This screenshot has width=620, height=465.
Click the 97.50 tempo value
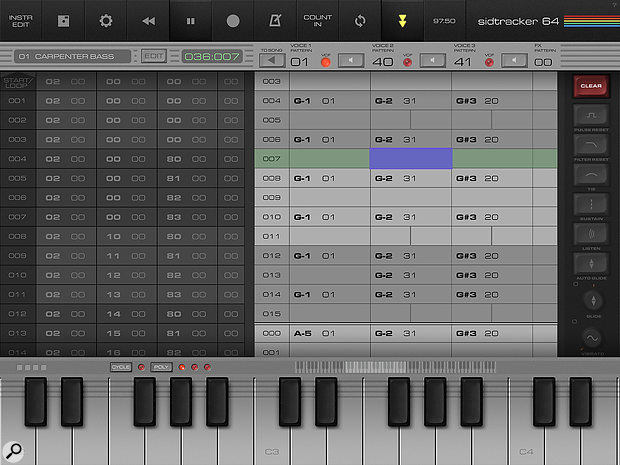(444, 21)
